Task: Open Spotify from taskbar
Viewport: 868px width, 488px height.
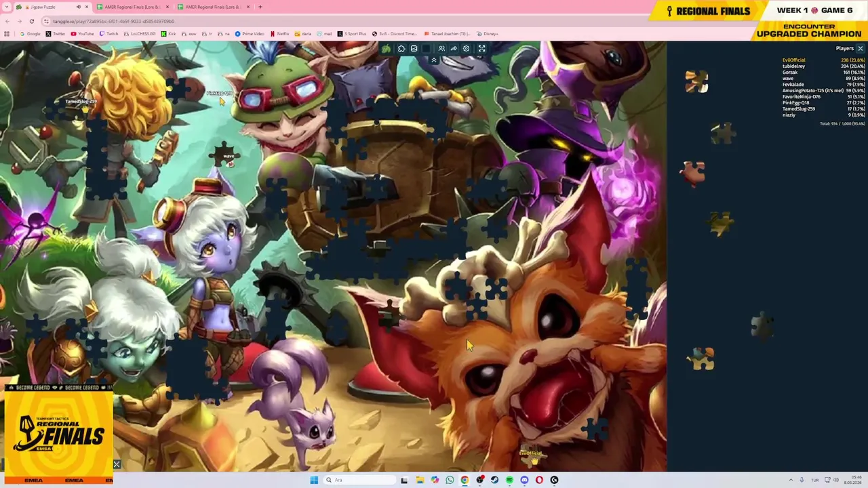Action: (509, 480)
